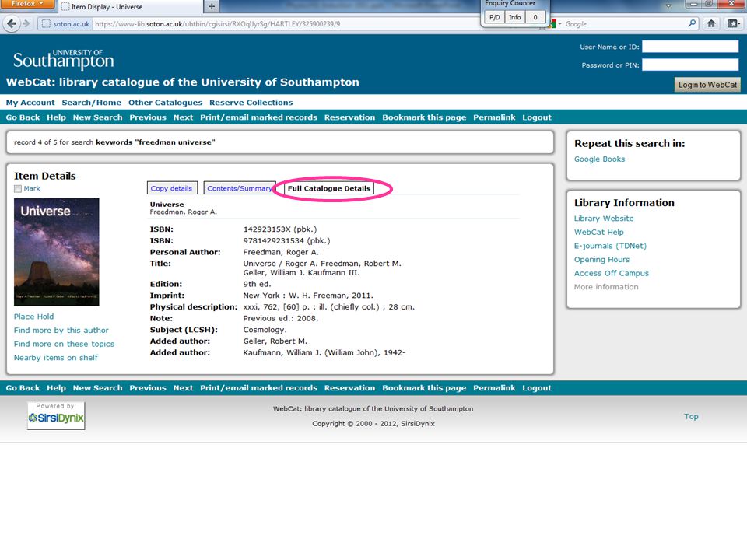Click the Login to WebCat button
Viewport: 747px width, 560px height.
[707, 85]
